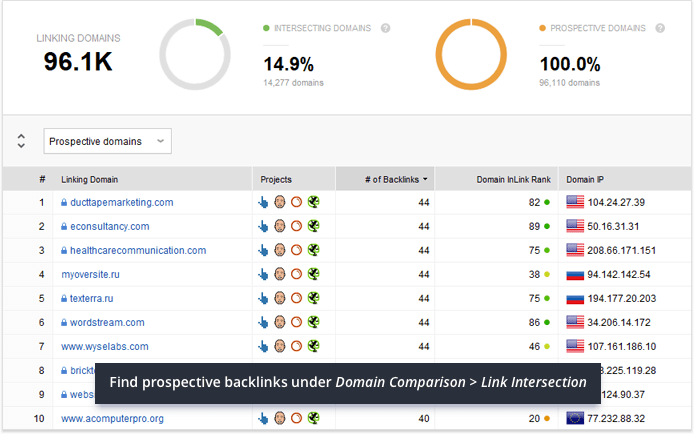Click face project icon for econsultancy.com

pyautogui.click(x=280, y=226)
